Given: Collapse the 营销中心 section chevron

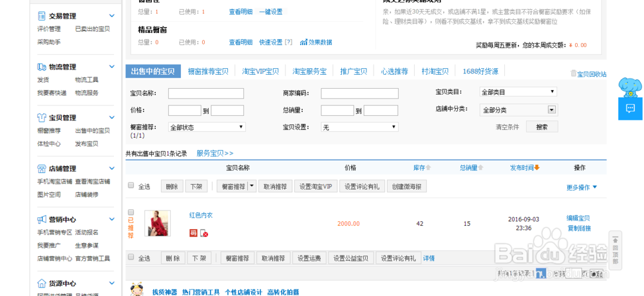Looking at the screenshot, I should tap(111, 219).
